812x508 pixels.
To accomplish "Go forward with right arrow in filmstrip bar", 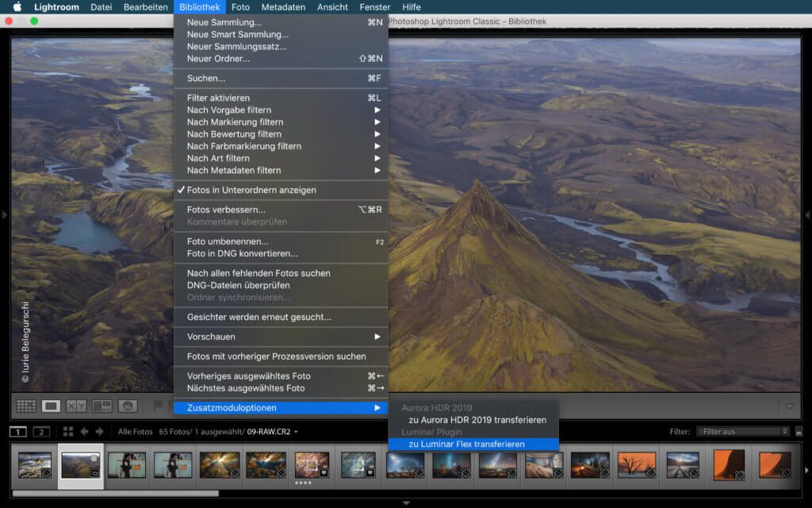I will pyautogui.click(x=99, y=432).
